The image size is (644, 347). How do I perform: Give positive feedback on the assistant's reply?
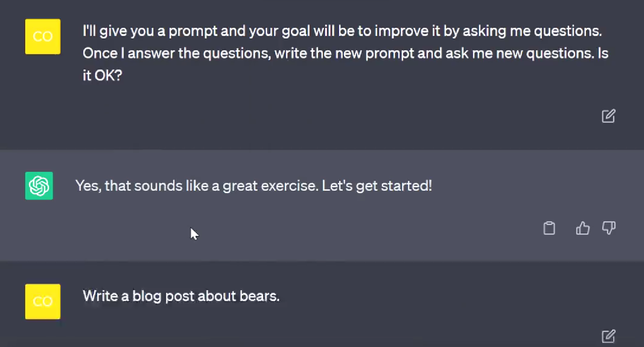coord(582,228)
